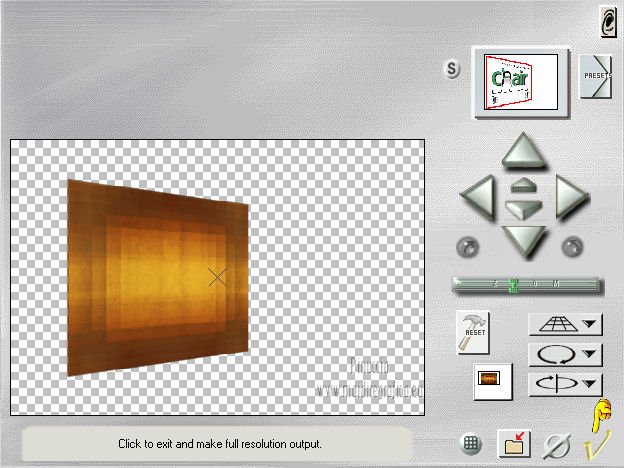Click the X crosshair in preview
Image resolution: width=624 pixels, height=468 pixels.
pyautogui.click(x=218, y=277)
